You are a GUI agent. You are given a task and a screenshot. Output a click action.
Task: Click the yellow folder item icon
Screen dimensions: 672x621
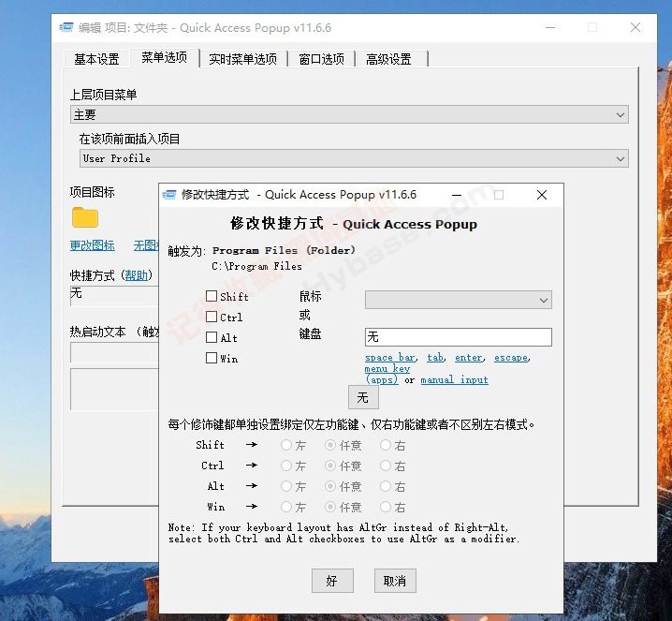pos(85,217)
